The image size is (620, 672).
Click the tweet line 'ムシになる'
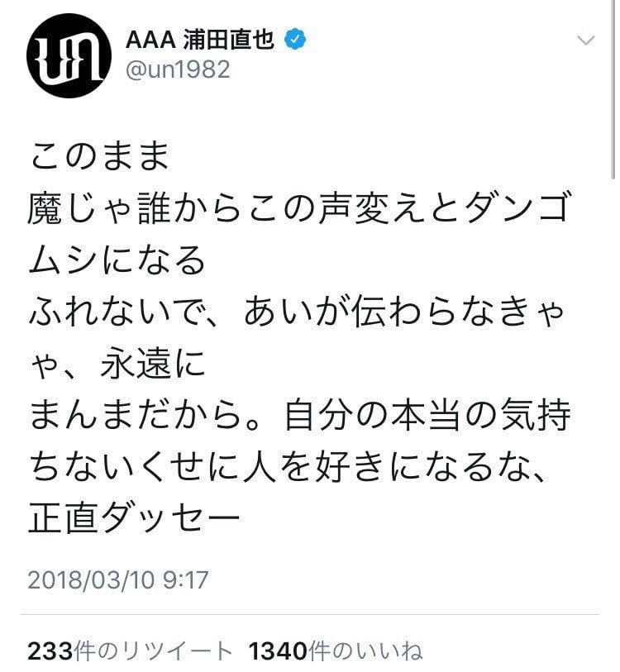coord(116,261)
